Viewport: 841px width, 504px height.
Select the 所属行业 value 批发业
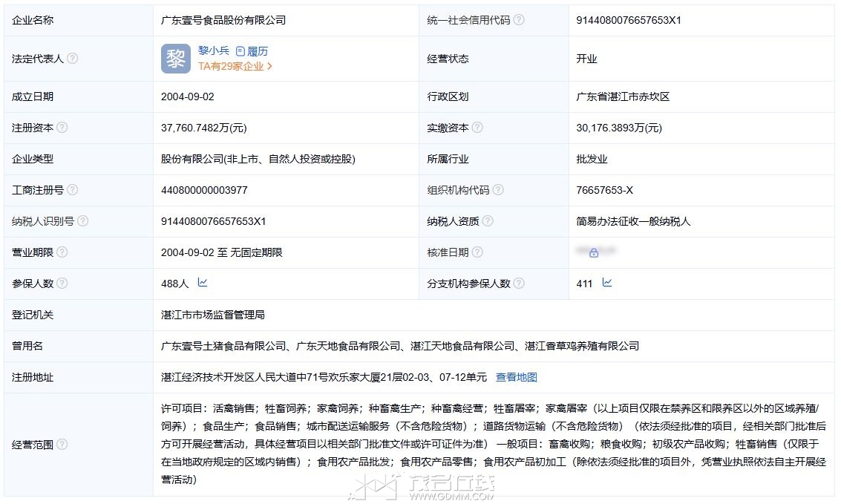point(592,159)
